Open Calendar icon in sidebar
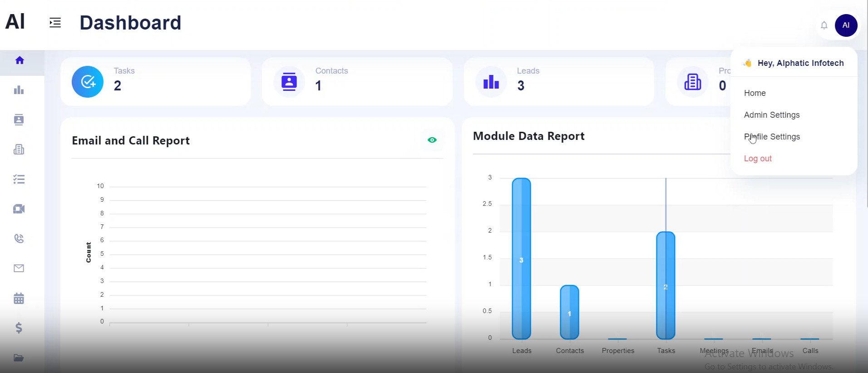The height and width of the screenshot is (373, 868). point(19,298)
